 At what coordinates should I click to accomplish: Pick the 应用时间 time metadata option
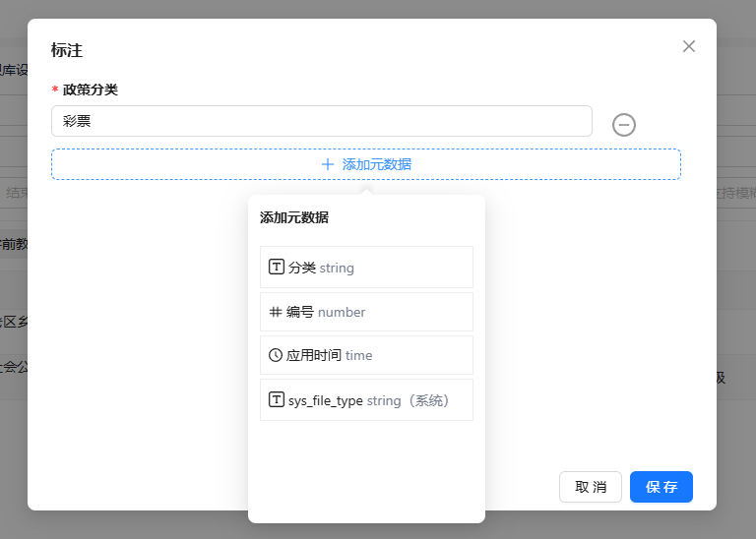click(366, 355)
